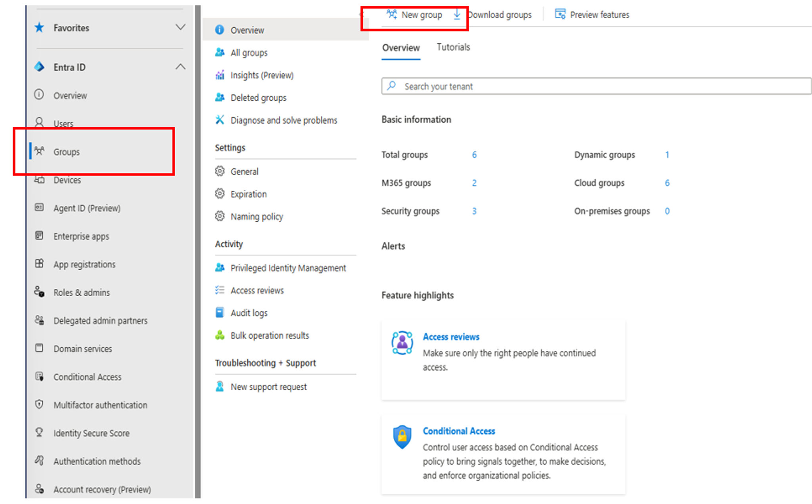Image resolution: width=812 pixels, height=504 pixels.
Task: Click the Security groups count 3
Action: tap(474, 211)
